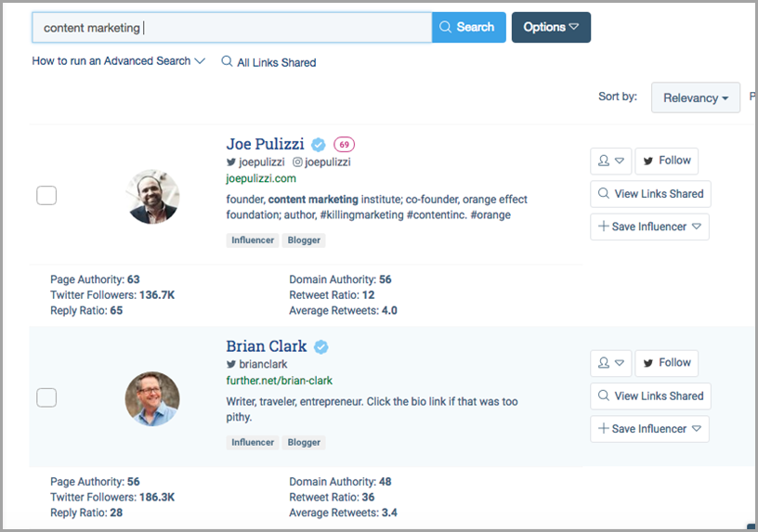
Task: Click Brian Clark's verified badge icon
Action: click(x=321, y=347)
